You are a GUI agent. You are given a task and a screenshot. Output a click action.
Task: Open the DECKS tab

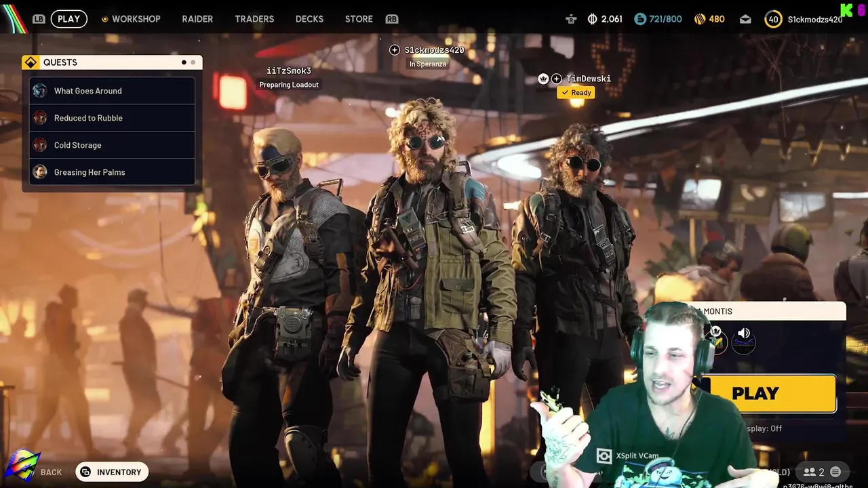click(309, 19)
